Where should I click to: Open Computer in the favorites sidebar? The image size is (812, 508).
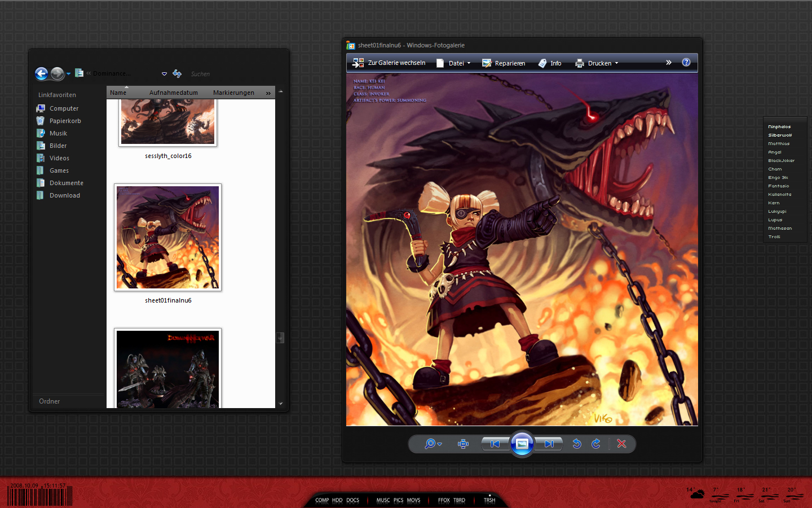(58, 108)
